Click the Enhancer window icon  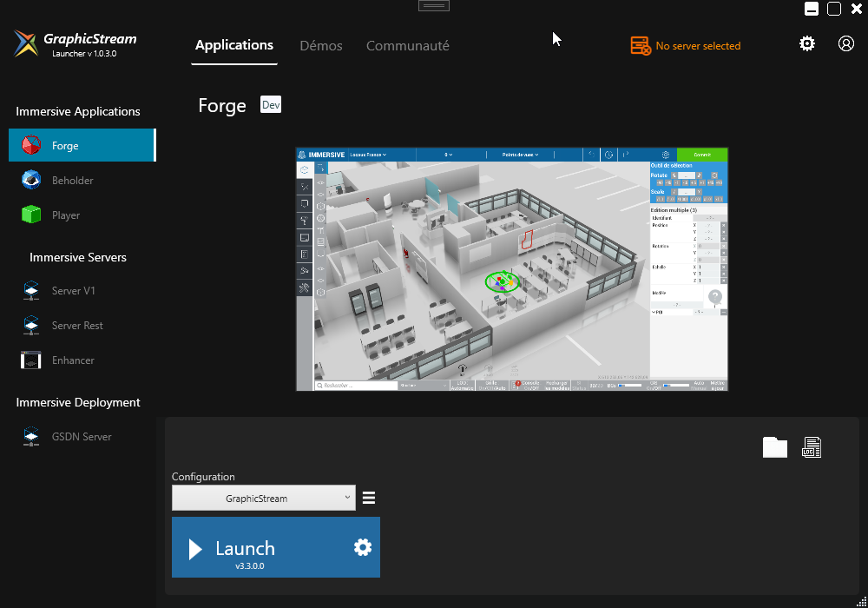coord(31,360)
